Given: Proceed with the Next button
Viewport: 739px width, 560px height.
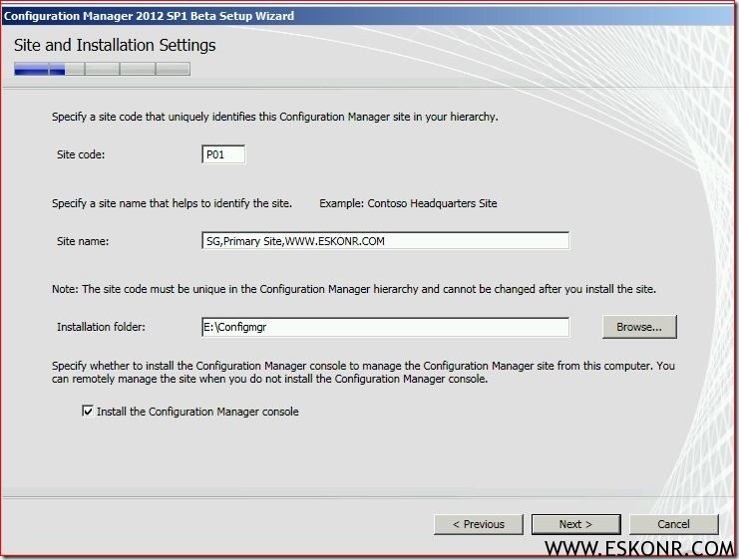Looking at the screenshot, I should point(575,524).
